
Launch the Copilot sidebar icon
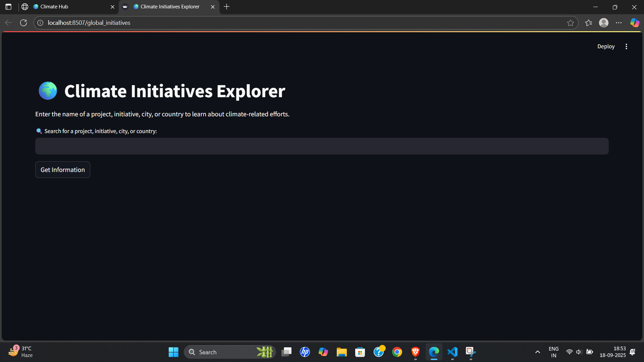coord(635,23)
